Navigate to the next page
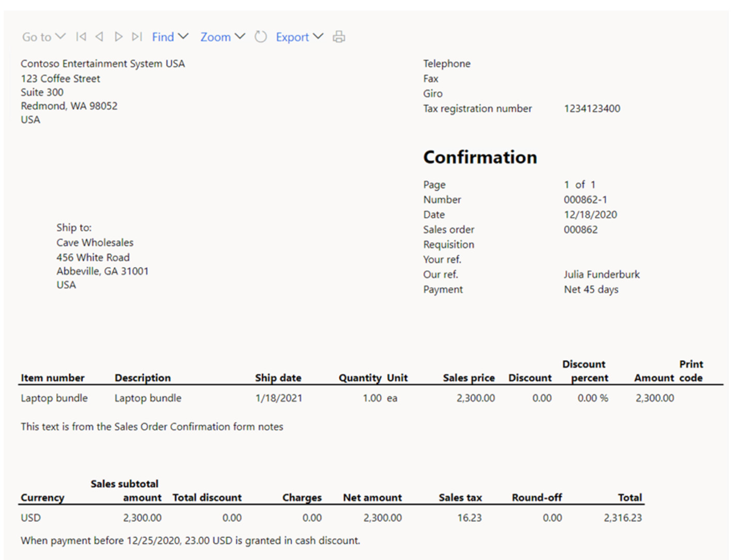 point(118,36)
